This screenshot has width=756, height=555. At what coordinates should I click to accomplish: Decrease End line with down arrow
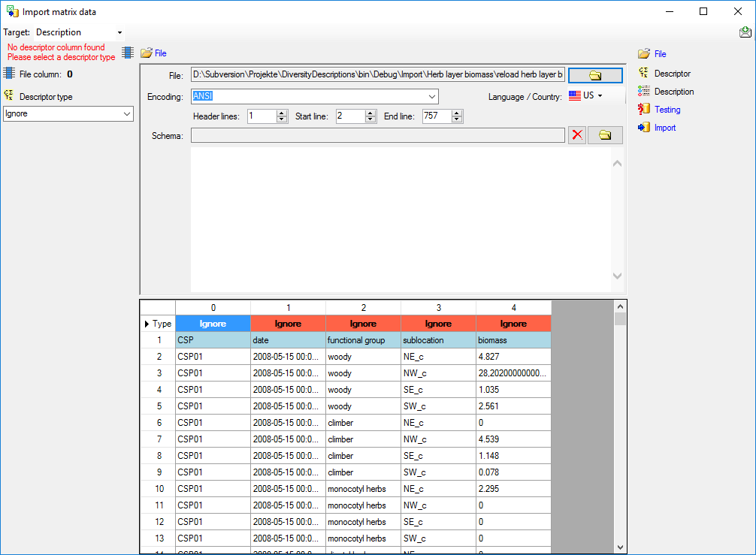click(x=457, y=119)
